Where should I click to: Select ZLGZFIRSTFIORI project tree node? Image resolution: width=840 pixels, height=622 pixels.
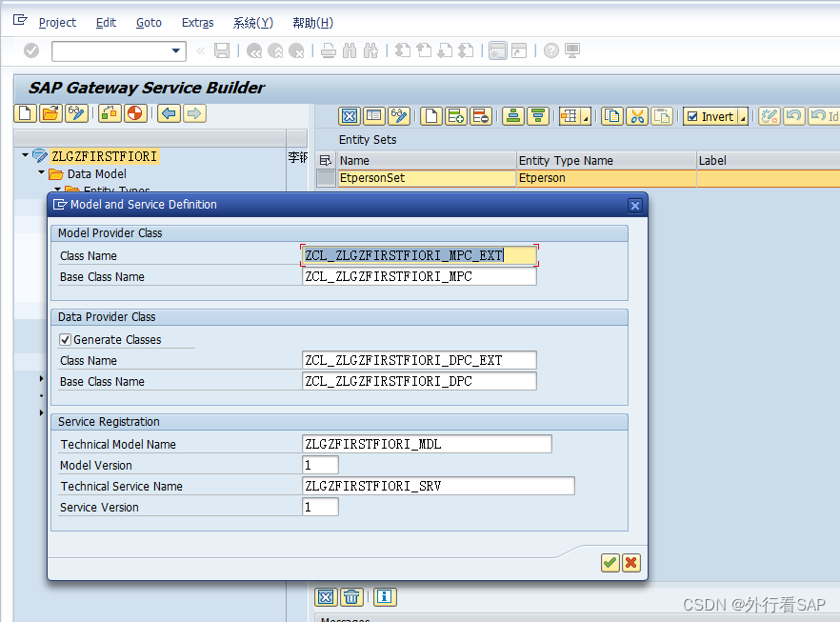tap(105, 156)
